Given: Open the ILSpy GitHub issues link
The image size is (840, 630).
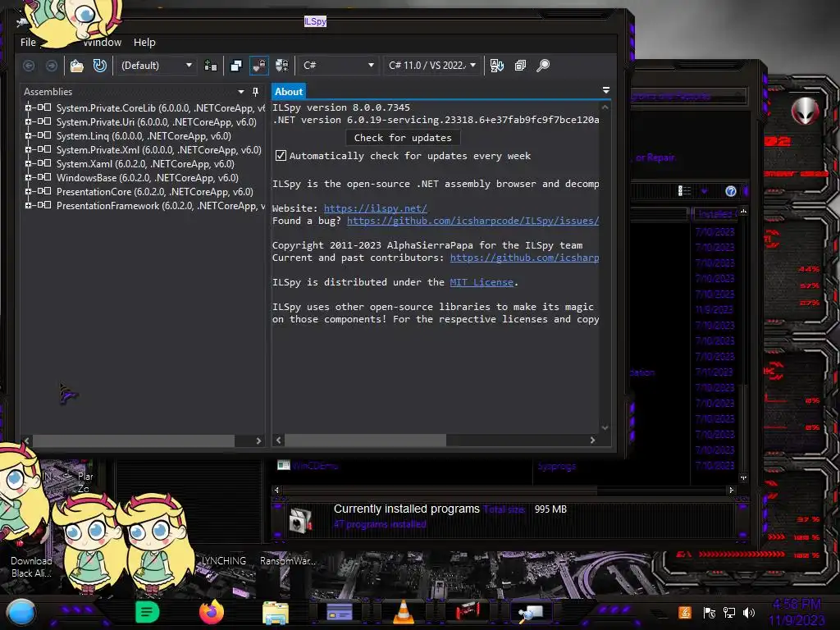Looking at the screenshot, I should tap(472, 221).
